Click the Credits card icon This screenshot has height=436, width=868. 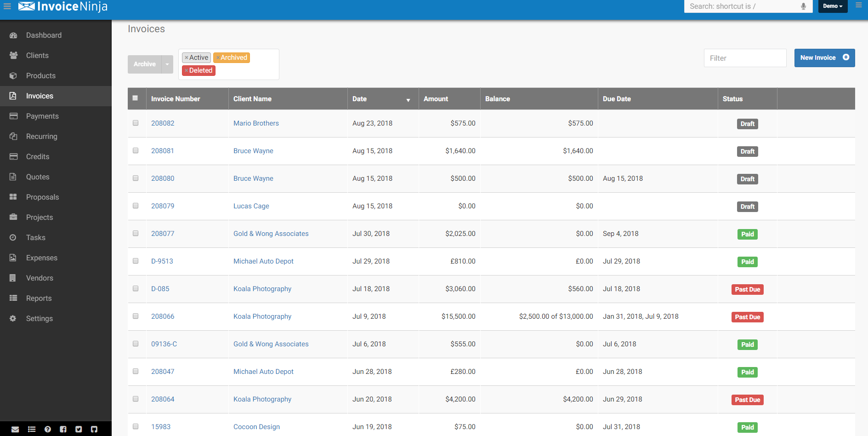point(13,157)
